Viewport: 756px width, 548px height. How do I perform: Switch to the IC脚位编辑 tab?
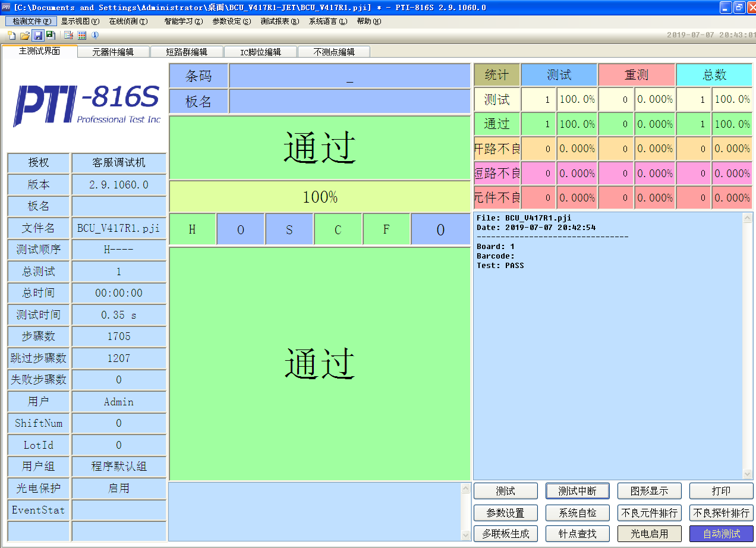[x=260, y=52]
